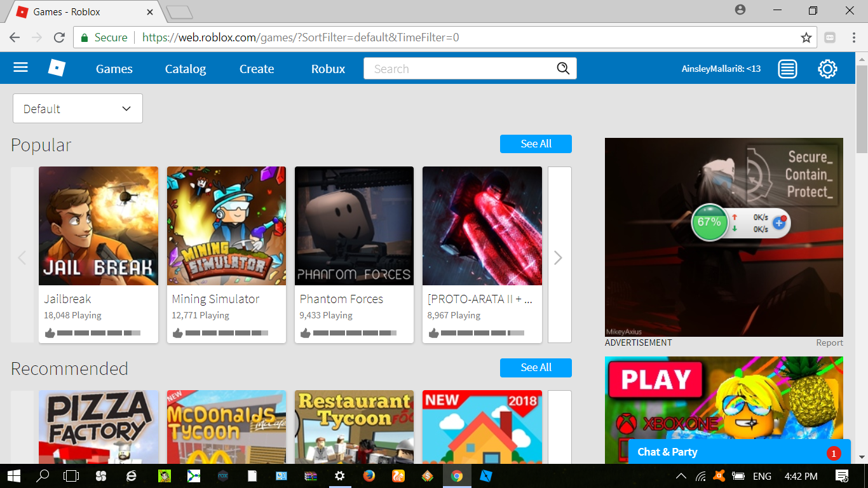The image size is (868, 488).
Task: Click the Mining Simulator rating bar
Action: [x=226, y=333]
